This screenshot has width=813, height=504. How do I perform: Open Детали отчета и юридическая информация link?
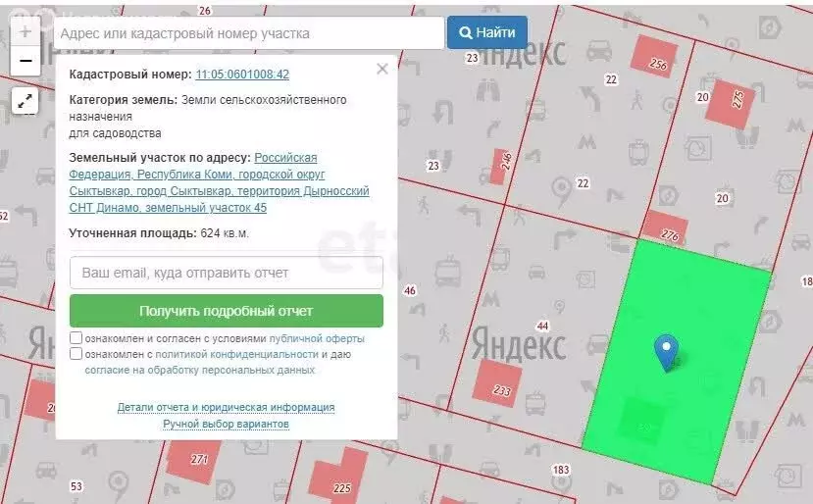(227, 407)
